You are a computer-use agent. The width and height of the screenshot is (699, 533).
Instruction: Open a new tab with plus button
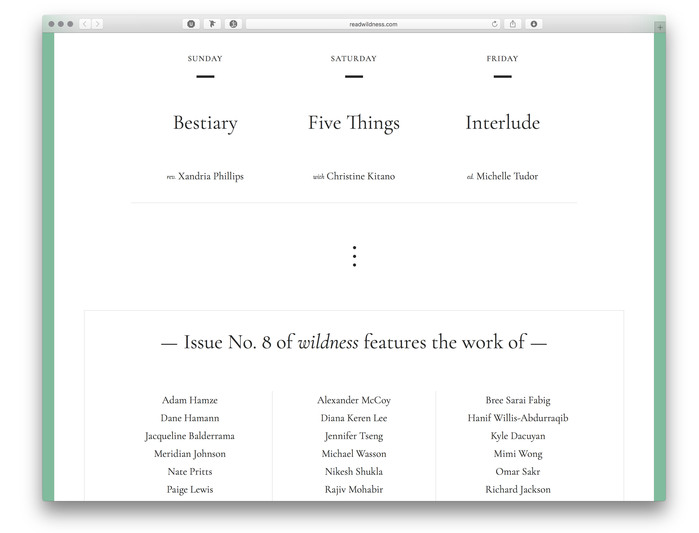[x=659, y=28]
